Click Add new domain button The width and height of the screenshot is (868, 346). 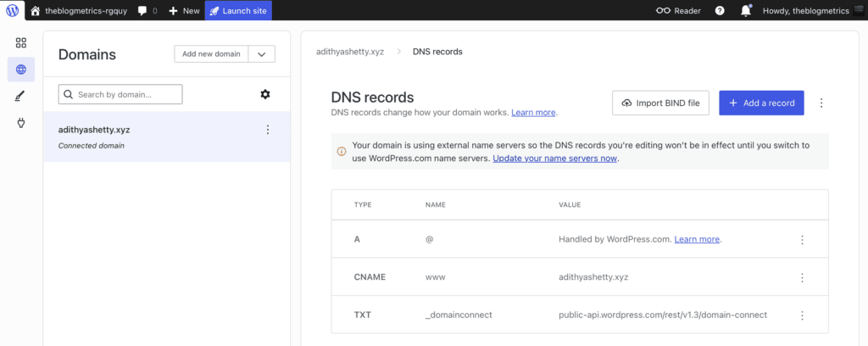(211, 53)
